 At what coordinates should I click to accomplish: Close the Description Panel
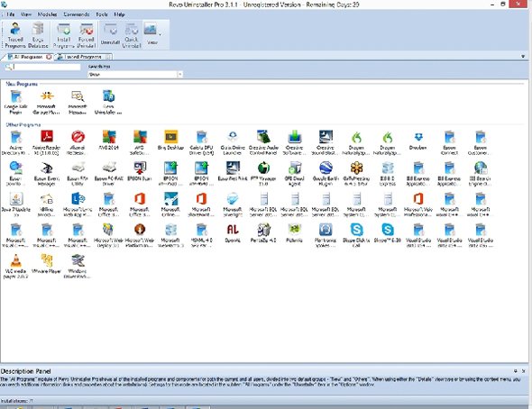pos(524,371)
